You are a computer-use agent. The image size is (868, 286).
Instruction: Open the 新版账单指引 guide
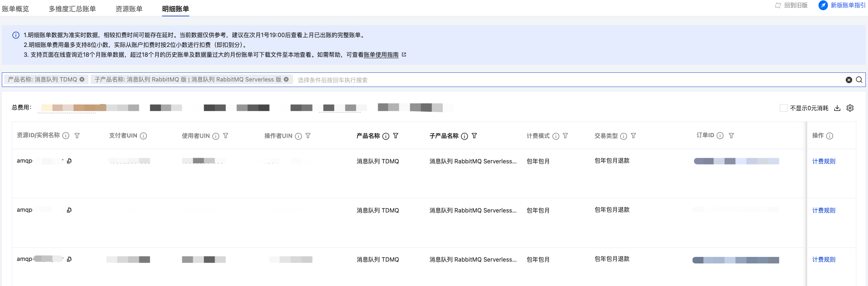[x=848, y=5]
